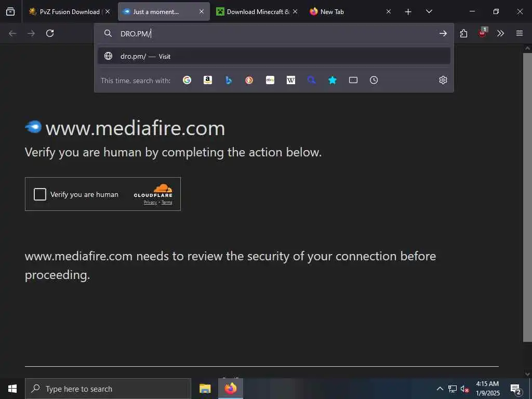
Task: Click the www.mediafire.com heading text
Action: coord(136,128)
